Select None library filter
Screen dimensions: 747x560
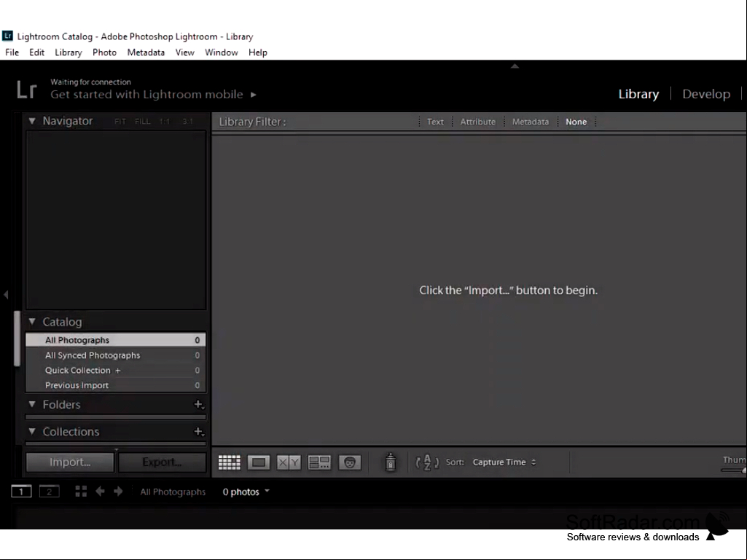pyautogui.click(x=576, y=122)
